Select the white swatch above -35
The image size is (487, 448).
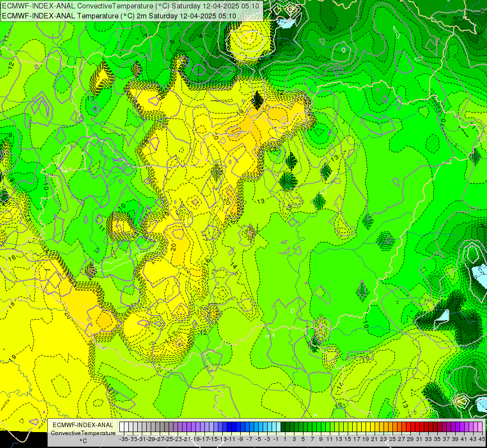pos(122,427)
